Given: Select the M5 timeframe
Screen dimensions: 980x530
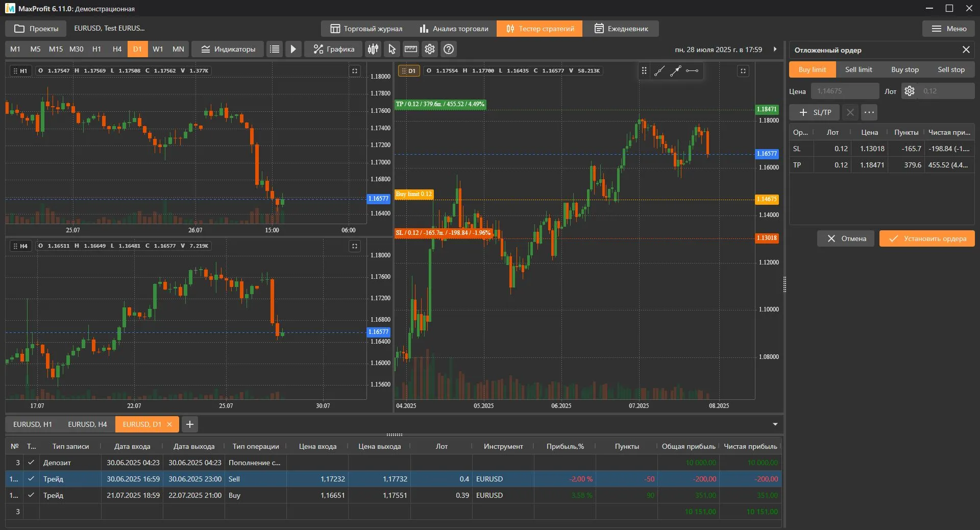Looking at the screenshot, I should point(35,49).
